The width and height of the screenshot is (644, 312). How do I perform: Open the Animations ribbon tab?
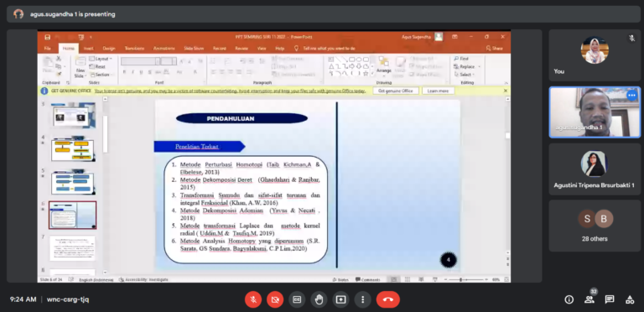coord(164,48)
